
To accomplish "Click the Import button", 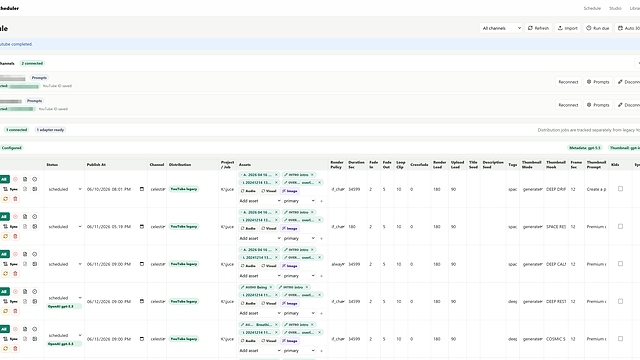I will (x=567, y=28).
